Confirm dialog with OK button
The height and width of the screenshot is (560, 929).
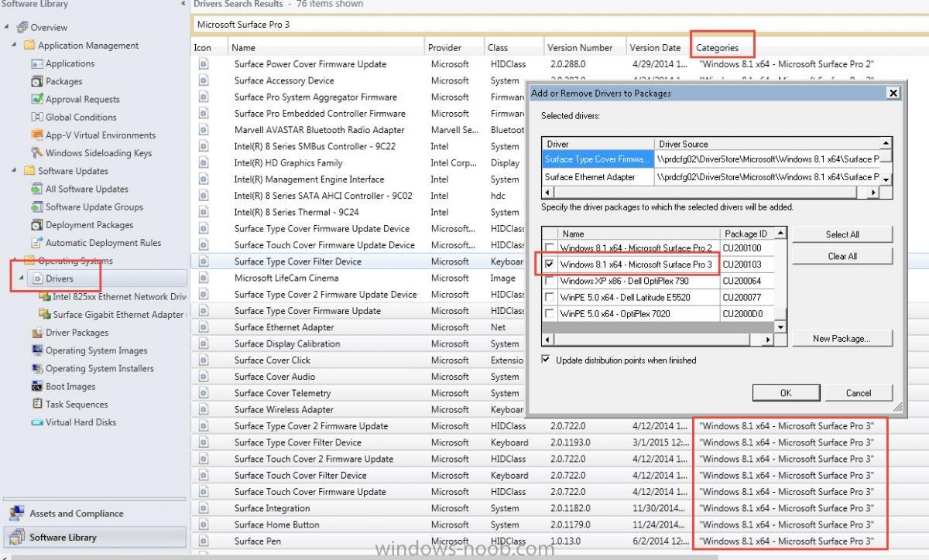click(786, 392)
